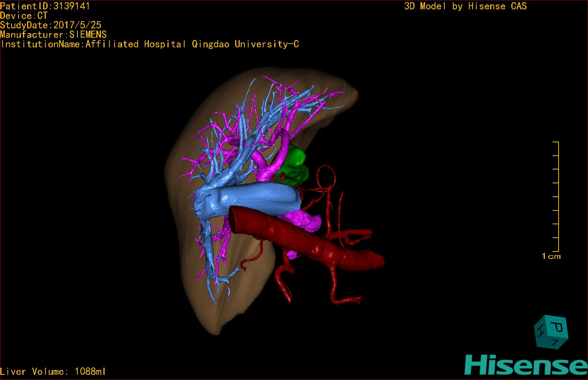Click the yellow scale ruler
This screenshot has height=380, width=588.
coord(556,197)
